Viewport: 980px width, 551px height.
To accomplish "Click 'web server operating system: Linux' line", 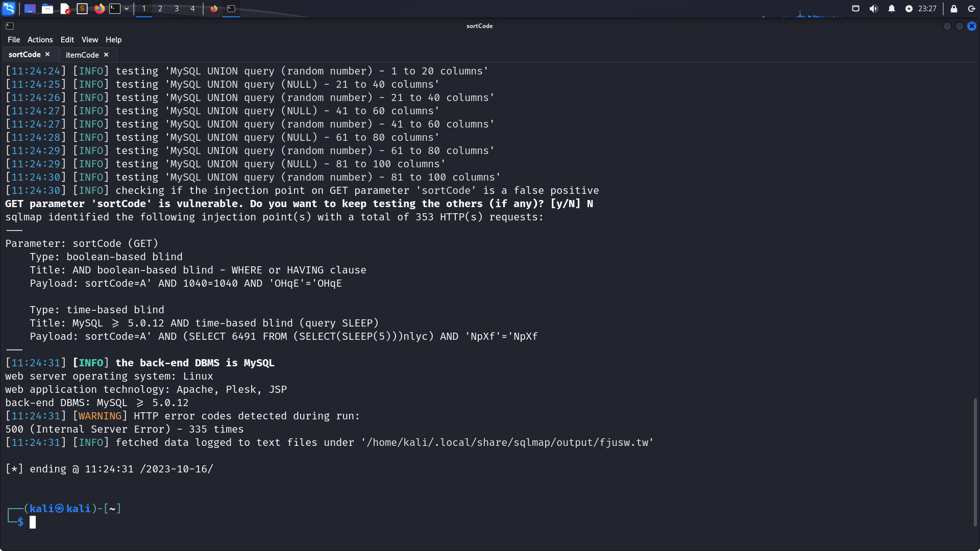I will (x=109, y=377).
